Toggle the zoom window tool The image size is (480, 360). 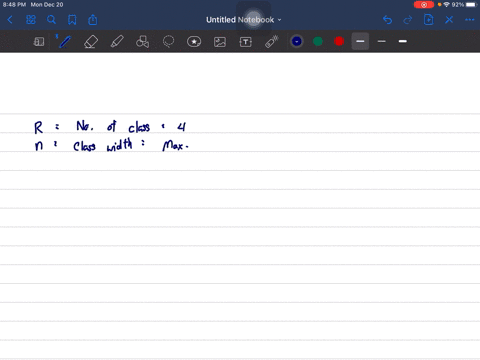pyautogui.click(x=39, y=42)
